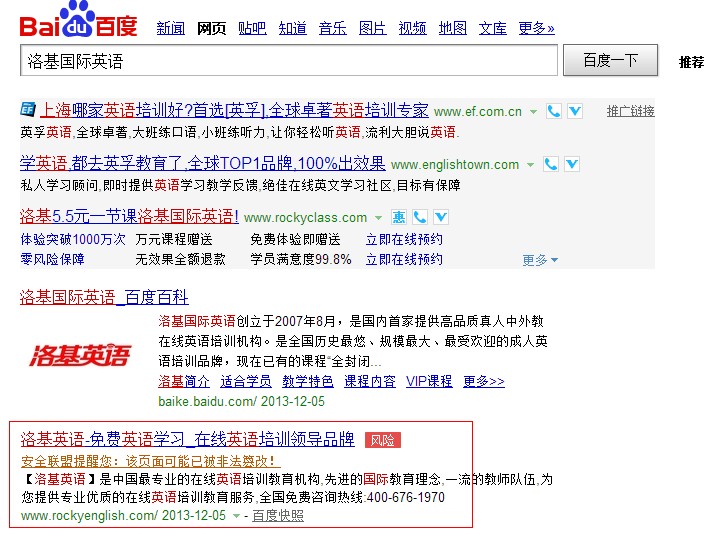The width and height of the screenshot is (705, 538).
Task: Open the 洛基5.5元一节课 ad title
Action: click(x=129, y=216)
